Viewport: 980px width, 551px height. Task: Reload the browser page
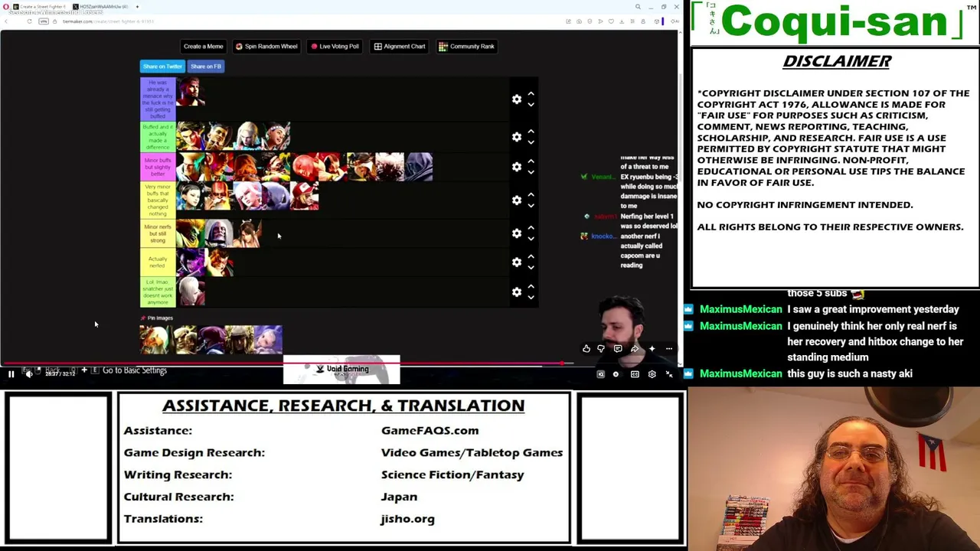29,21
